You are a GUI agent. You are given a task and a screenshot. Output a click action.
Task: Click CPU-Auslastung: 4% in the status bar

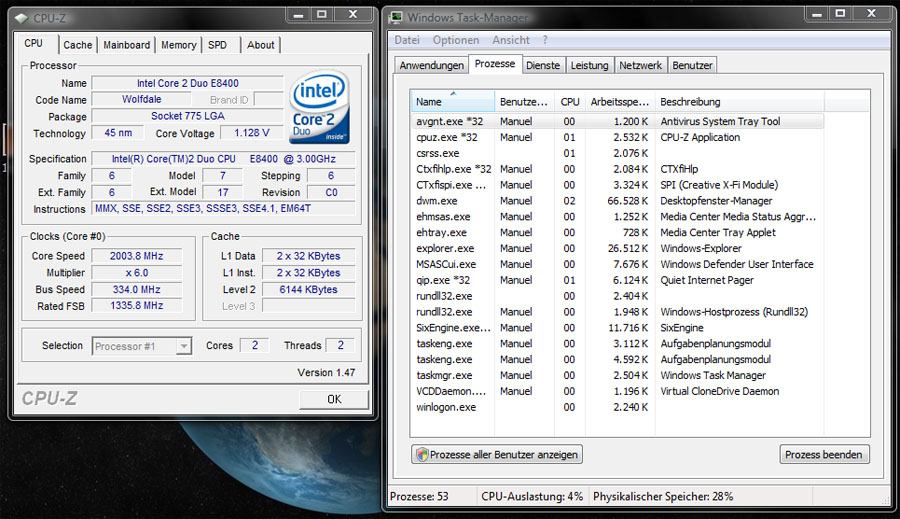pos(532,497)
